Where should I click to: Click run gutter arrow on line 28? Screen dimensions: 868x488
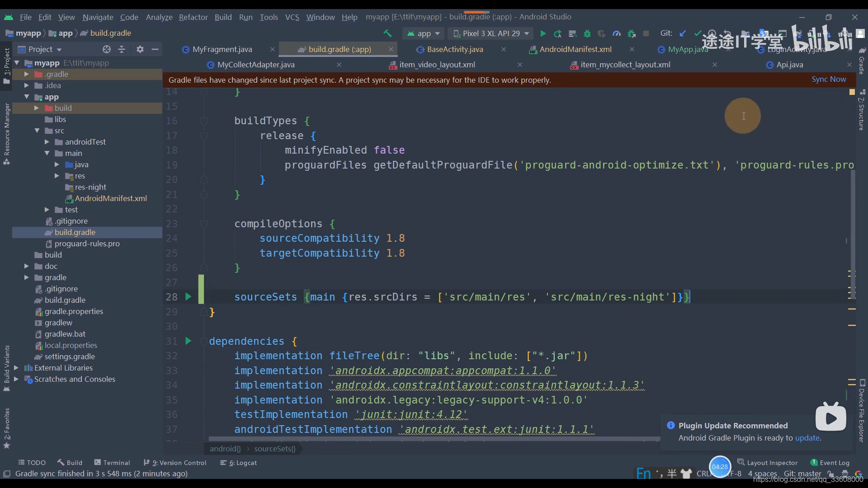[189, 297]
